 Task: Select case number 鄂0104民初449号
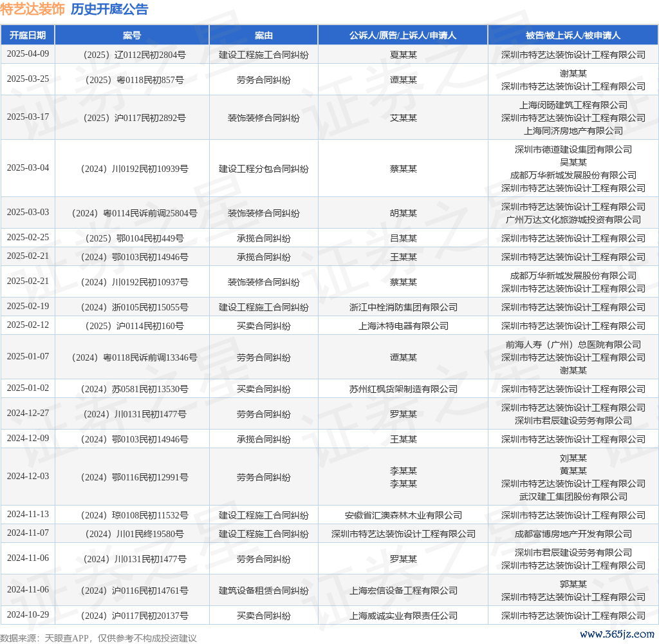pyautogui.click(x=135, y=238)
